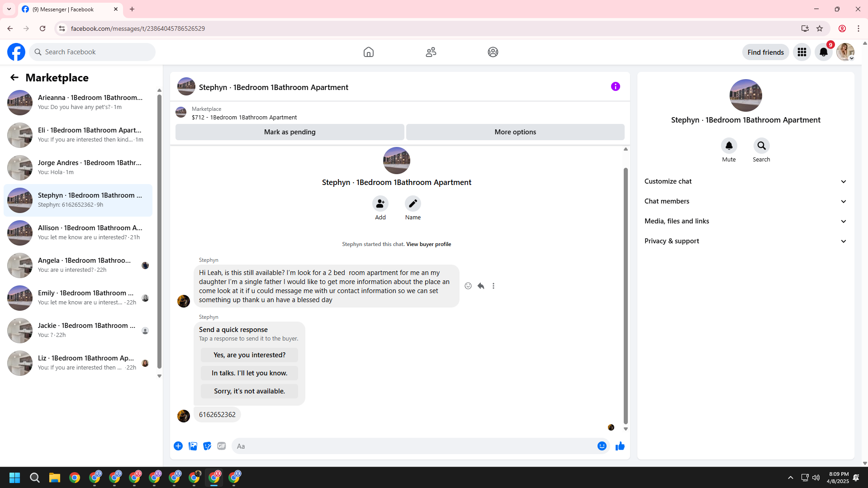
Task: React to Stephyn's message with emoji
Action: (x=468, y=286)
